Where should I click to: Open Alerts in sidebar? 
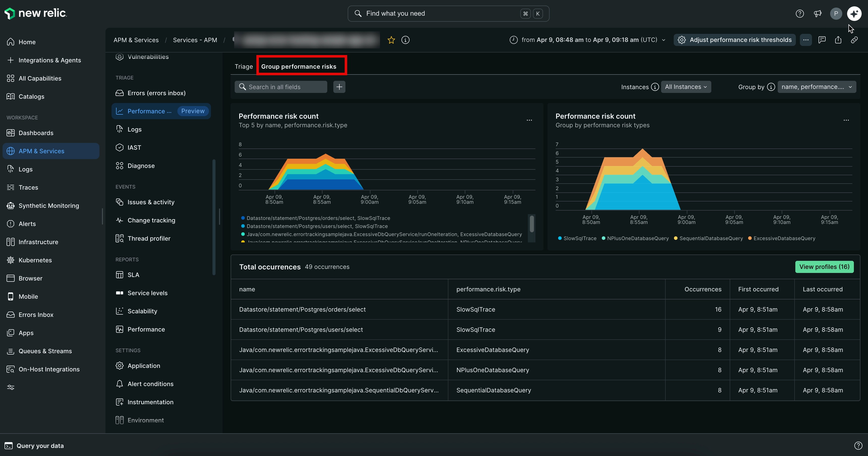pos(51,224)
